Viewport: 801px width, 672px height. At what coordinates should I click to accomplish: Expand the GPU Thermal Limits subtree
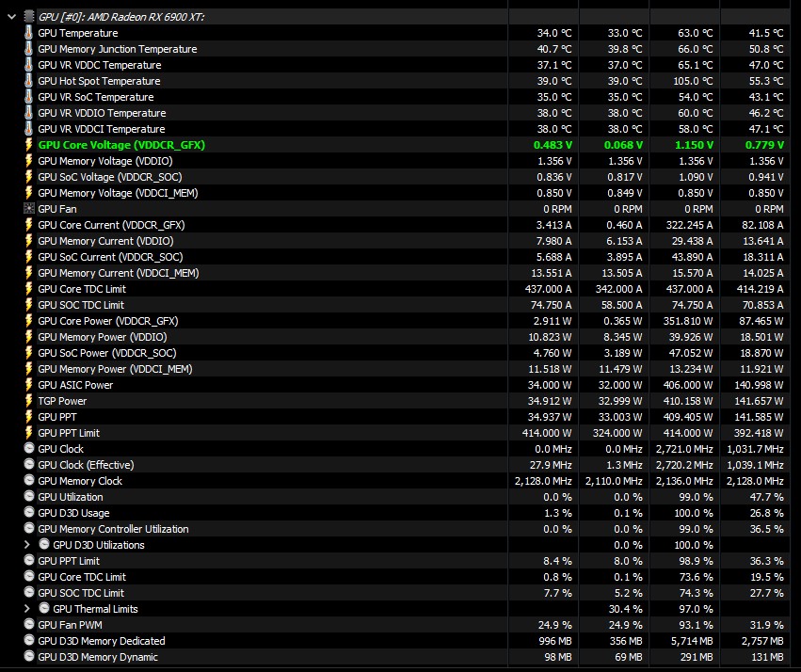[x=27, y=609]
